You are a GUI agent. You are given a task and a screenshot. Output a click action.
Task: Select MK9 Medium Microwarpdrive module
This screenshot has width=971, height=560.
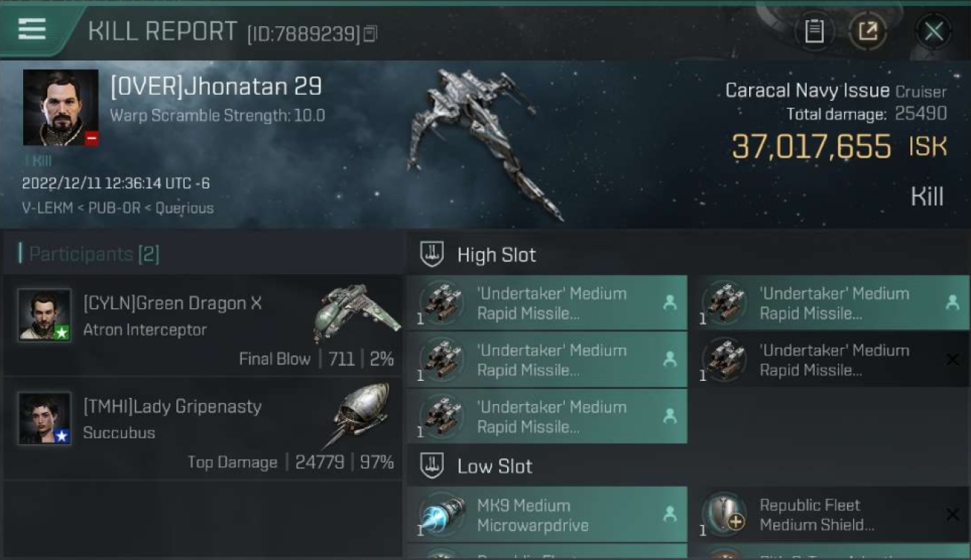[x=547, y=514]
